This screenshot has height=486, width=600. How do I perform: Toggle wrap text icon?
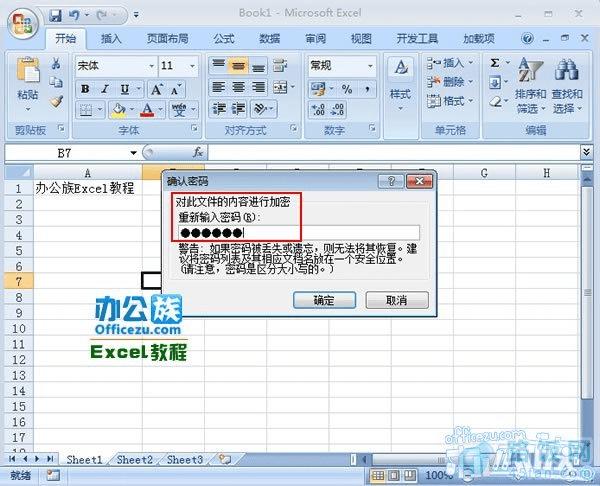[280, 65]
